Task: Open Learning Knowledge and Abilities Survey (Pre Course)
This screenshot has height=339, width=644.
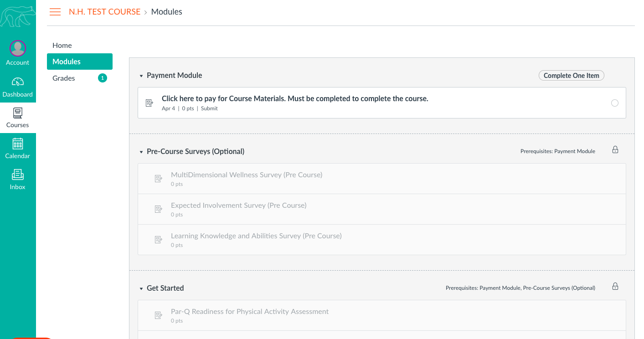Action: 256,236
